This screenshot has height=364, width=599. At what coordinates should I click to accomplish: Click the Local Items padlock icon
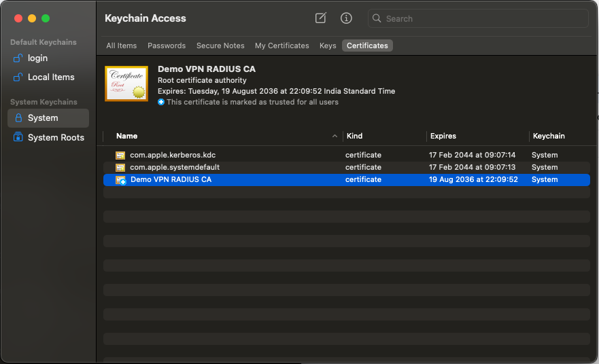pos(18,77)
